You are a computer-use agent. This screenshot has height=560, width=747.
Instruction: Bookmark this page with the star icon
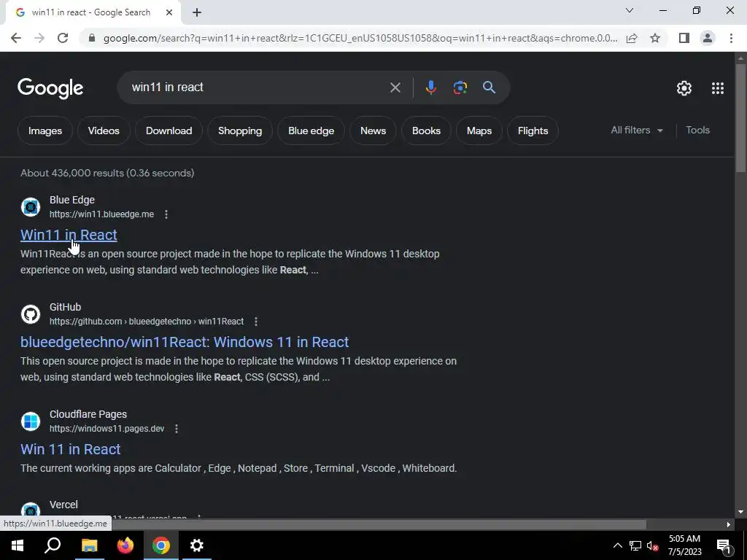[655, 38]
